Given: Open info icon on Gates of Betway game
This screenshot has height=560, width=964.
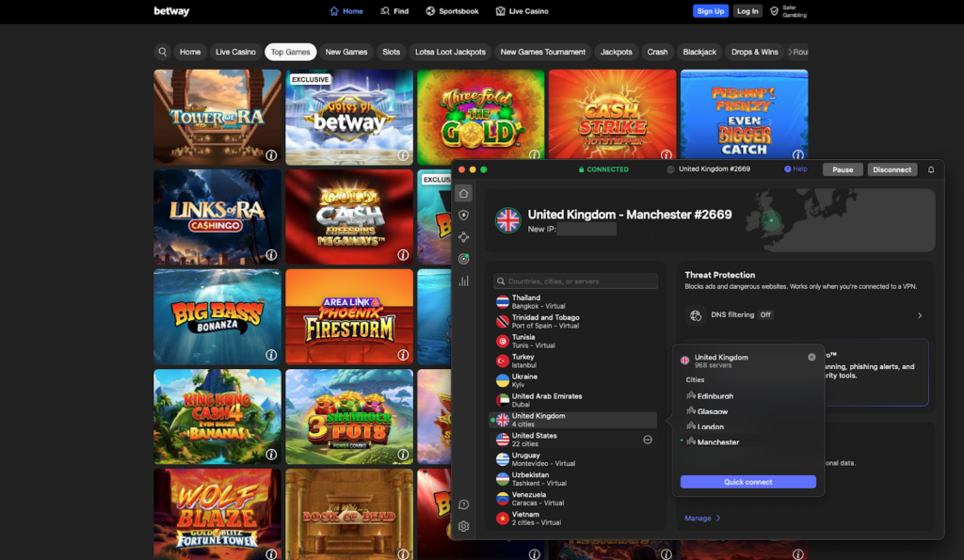Looking at the screenshot, I should [x=403, y=155].
